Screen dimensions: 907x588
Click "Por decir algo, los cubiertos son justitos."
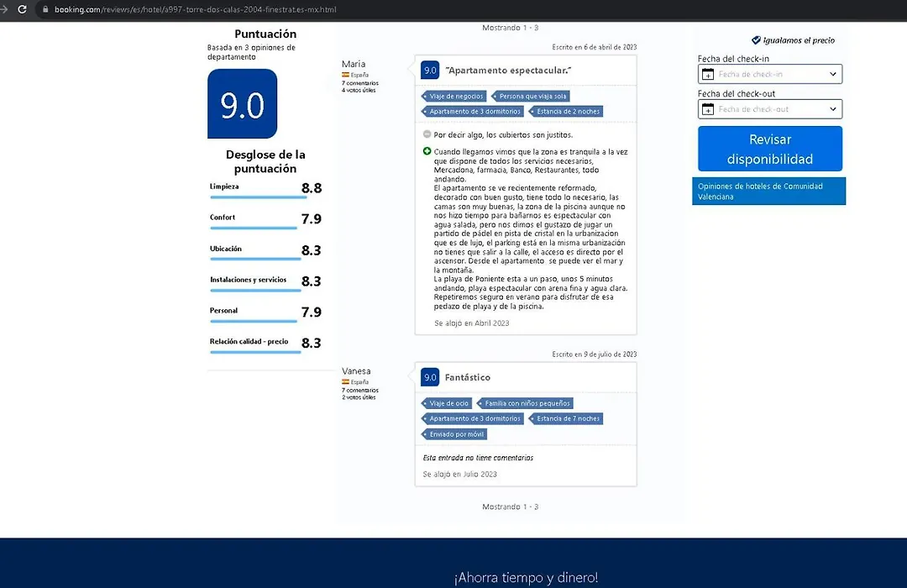503,135
